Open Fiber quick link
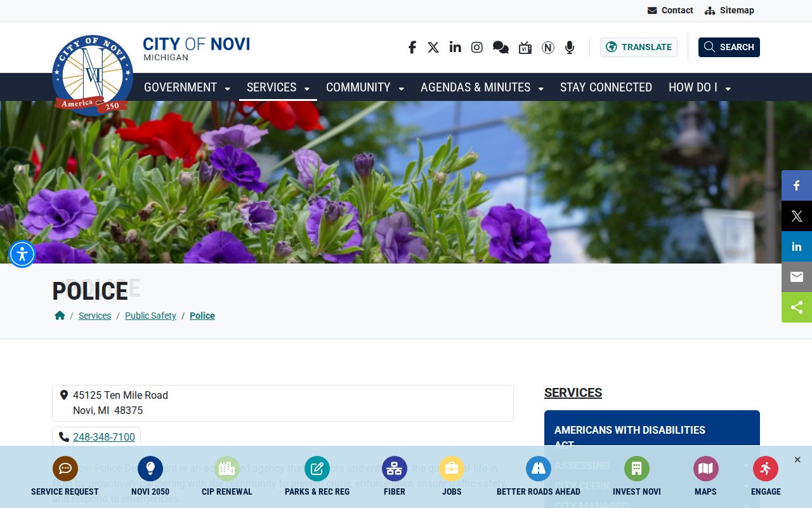 pos(395,476)
